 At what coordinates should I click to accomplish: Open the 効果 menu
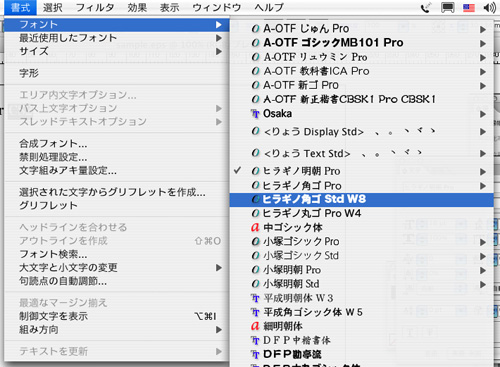137,7
